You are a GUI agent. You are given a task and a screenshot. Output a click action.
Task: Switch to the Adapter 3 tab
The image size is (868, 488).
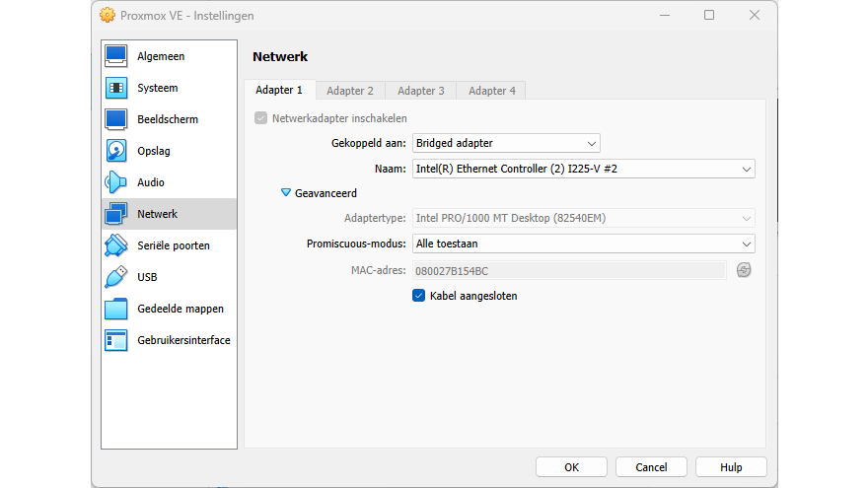[x=421, y=91]
